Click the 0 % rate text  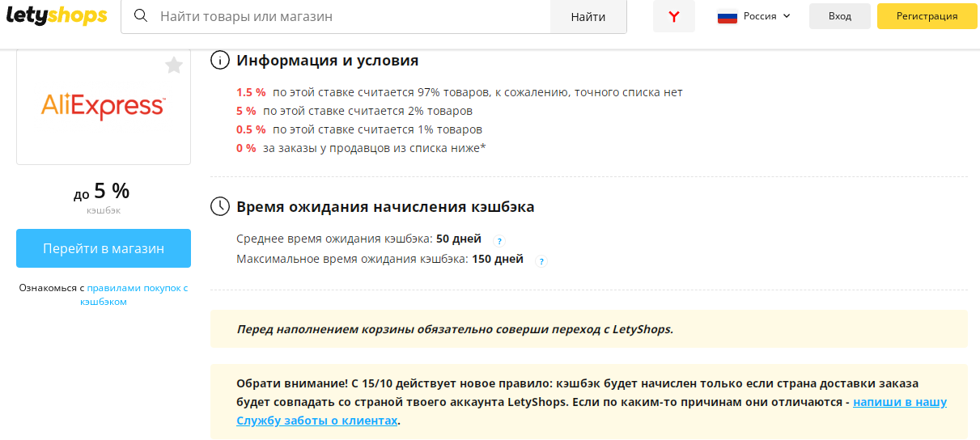click(x=246, y=148)
